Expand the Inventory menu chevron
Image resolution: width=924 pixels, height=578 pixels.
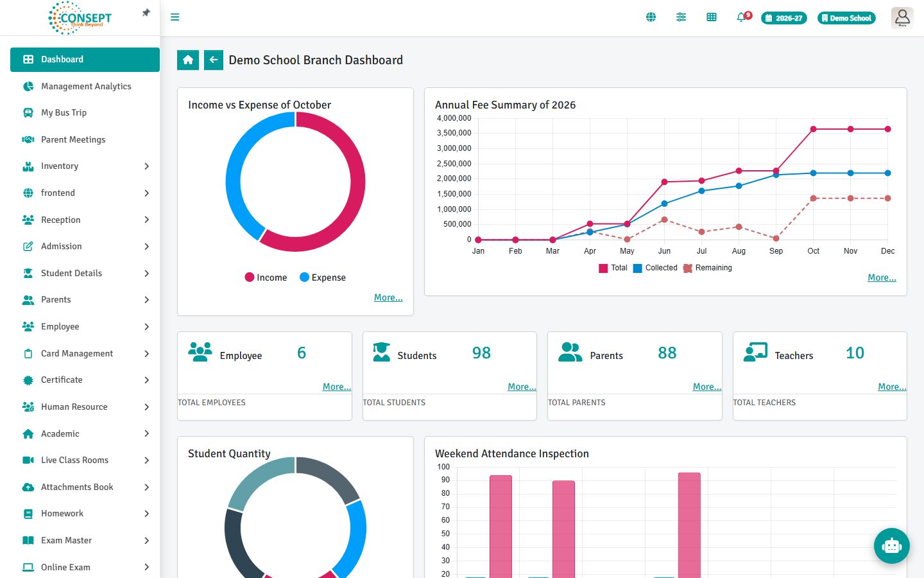point(146,166)
